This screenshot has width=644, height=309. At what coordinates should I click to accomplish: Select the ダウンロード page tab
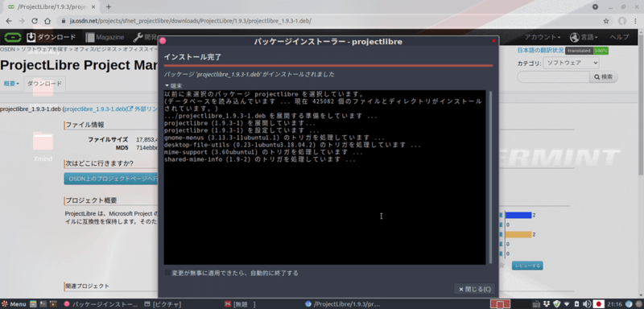pyautogui.click(x=44, y=84)
